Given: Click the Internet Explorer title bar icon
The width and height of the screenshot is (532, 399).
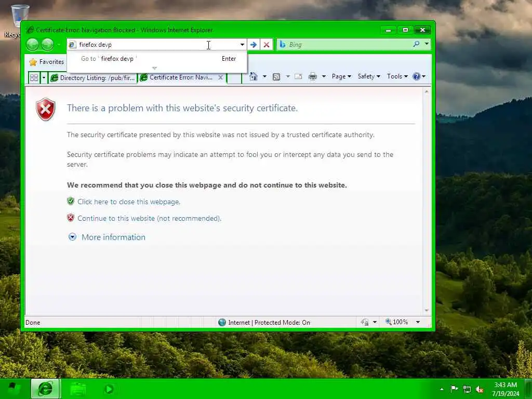Looking at the screenshot, I should click(x=30, y=30).
